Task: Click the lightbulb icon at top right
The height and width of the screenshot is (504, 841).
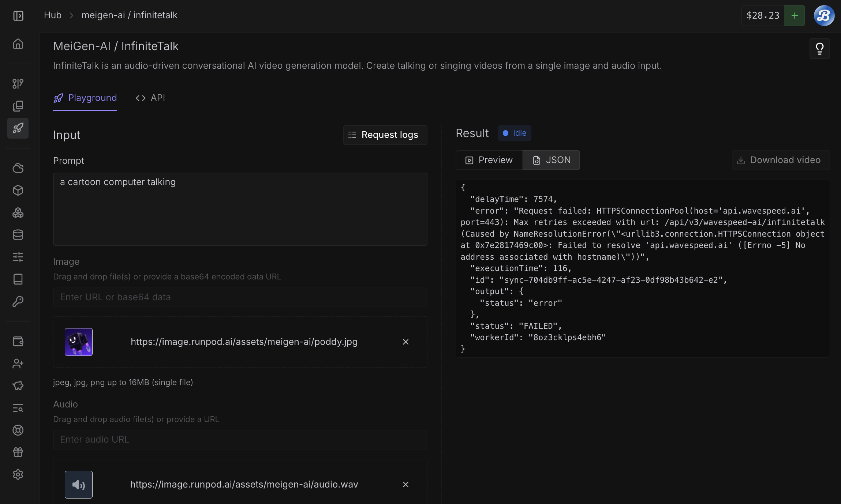Action: (819, 48)
